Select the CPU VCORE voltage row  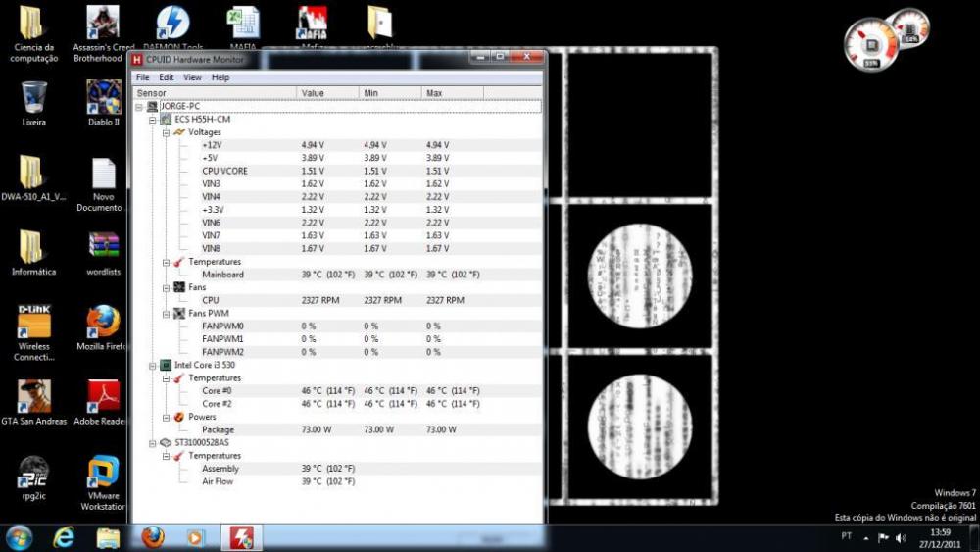[224, 171]
